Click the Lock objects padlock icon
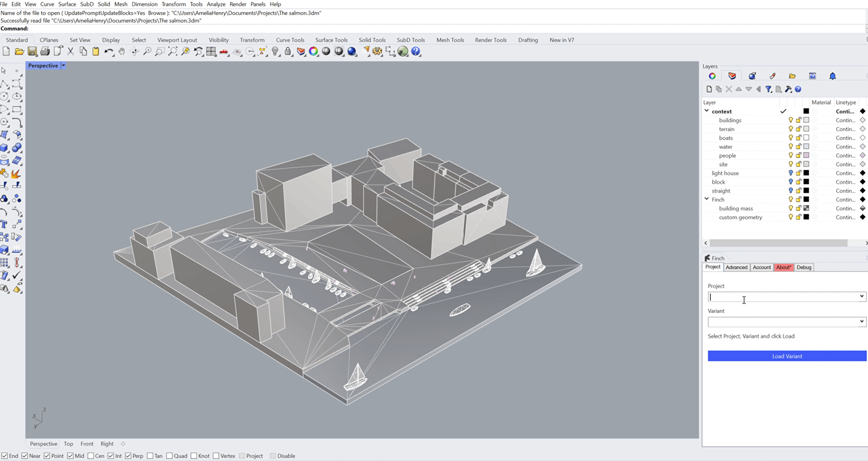 pos(288,51)
